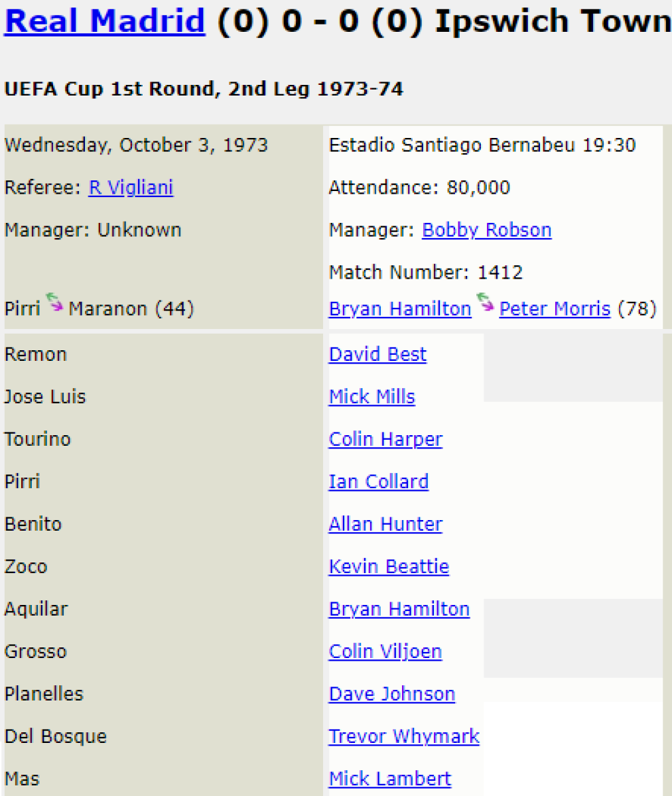Open Colin Harper's player page

point(385,439)
